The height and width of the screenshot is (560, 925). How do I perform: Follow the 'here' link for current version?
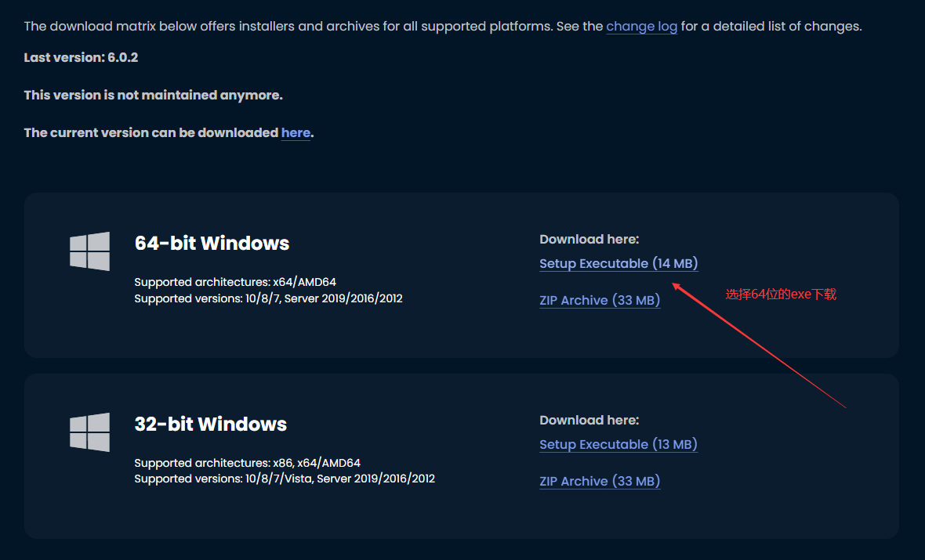(x=296, y=132)
